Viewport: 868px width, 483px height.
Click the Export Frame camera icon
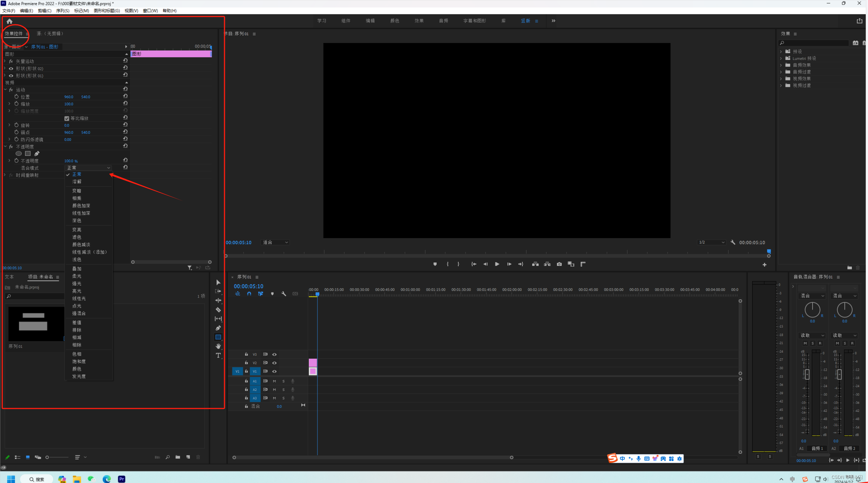(x=559, y=264)
